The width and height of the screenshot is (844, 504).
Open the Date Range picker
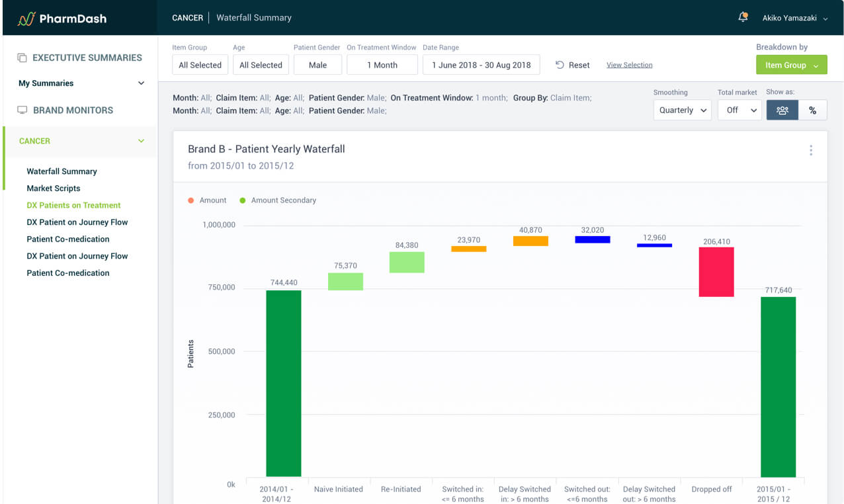click(x=482, y=65)
